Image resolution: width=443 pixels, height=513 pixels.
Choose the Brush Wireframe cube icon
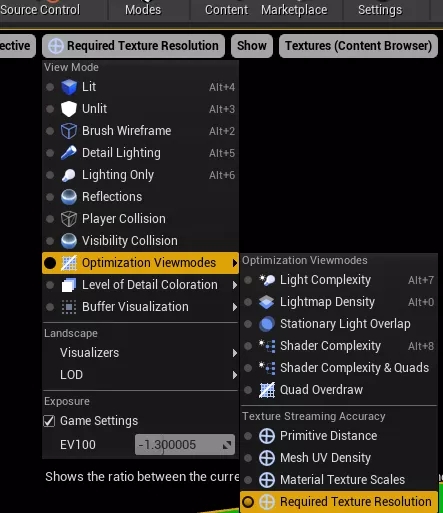(69, 131)
